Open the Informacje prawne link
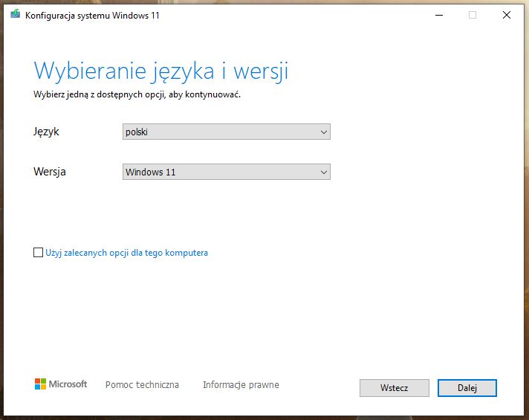 pos(241,385)
